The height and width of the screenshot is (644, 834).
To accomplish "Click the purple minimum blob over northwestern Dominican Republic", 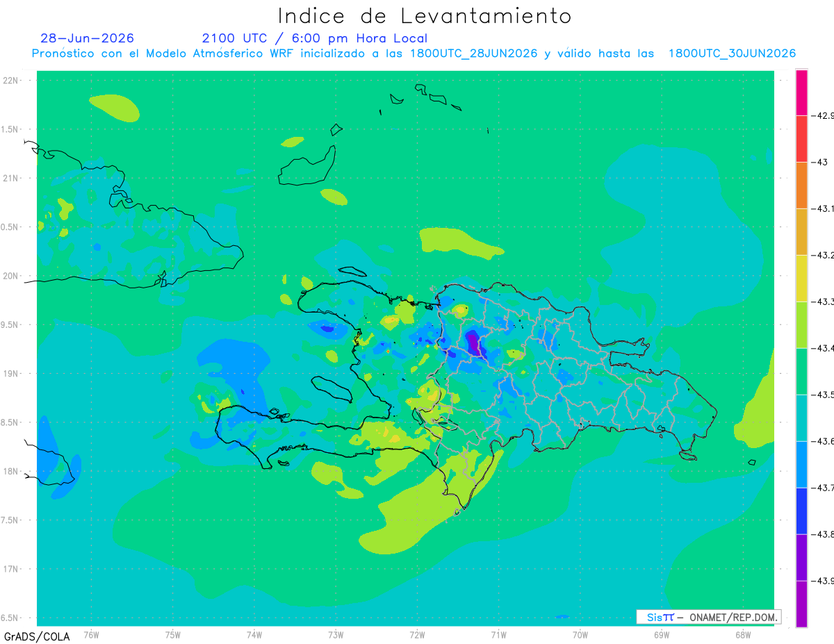I will click(473, 343).
